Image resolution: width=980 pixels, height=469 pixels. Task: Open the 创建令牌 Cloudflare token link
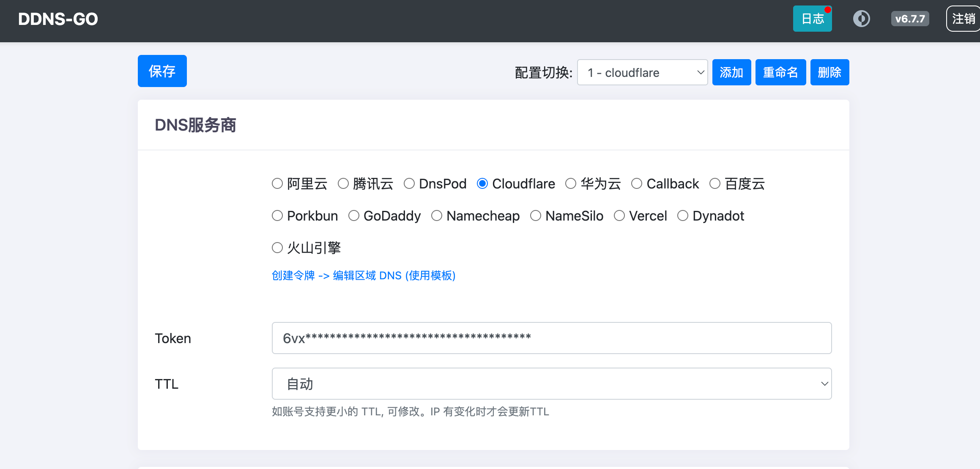[363, 275]
